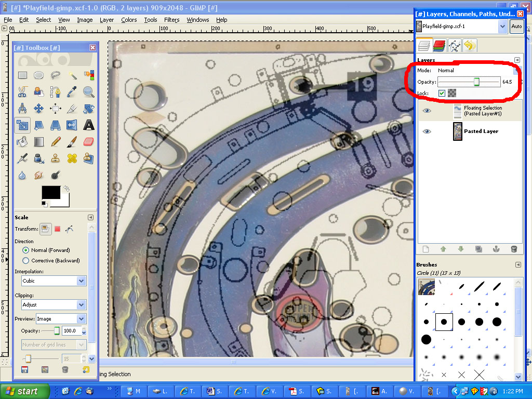Select the Text tool
Image resolution: width=532 pixels, height=399 pixels.
(89, 125)
